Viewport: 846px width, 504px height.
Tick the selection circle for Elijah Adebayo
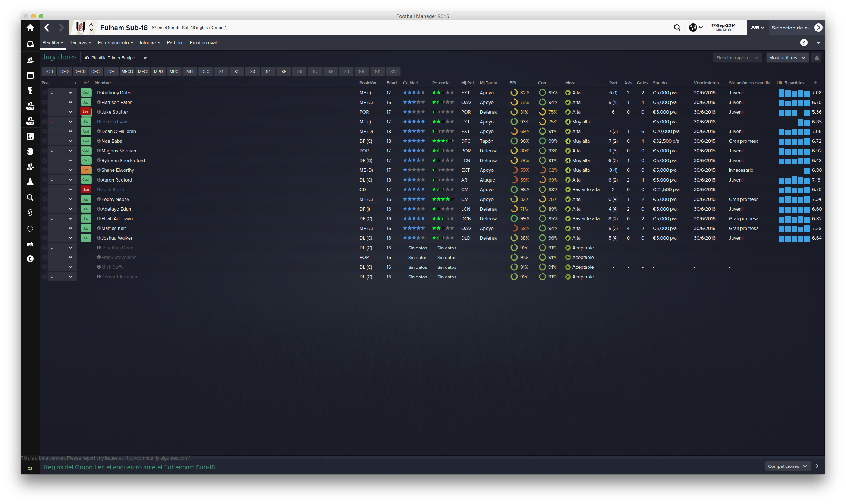pos(44,218)
